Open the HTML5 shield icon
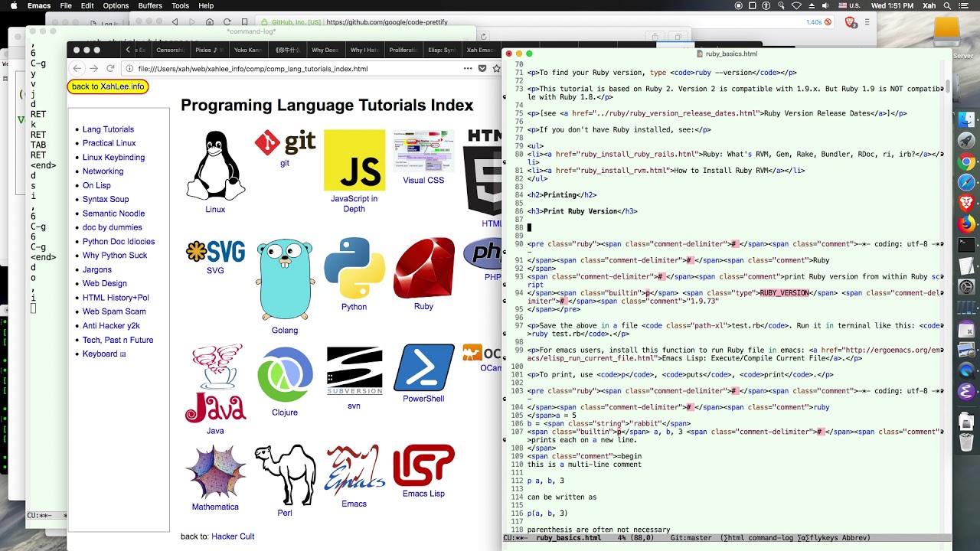Image resolution: width=980 pixels, height=551 pixels. coord(483,172)
